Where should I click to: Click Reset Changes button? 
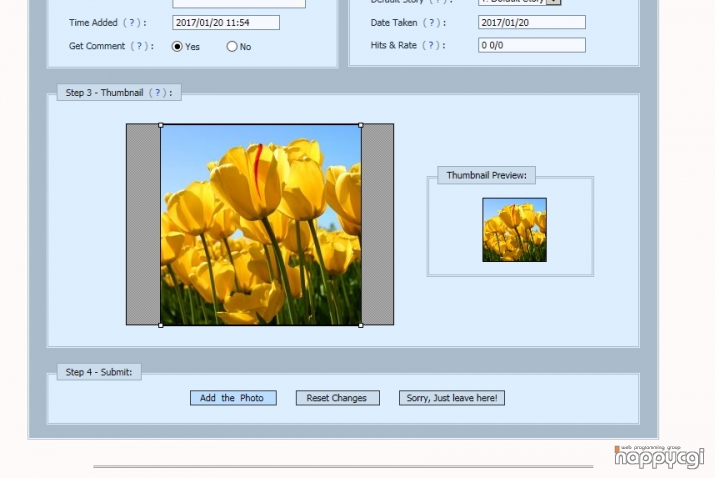pyautogui.click(x=337, y=398)
